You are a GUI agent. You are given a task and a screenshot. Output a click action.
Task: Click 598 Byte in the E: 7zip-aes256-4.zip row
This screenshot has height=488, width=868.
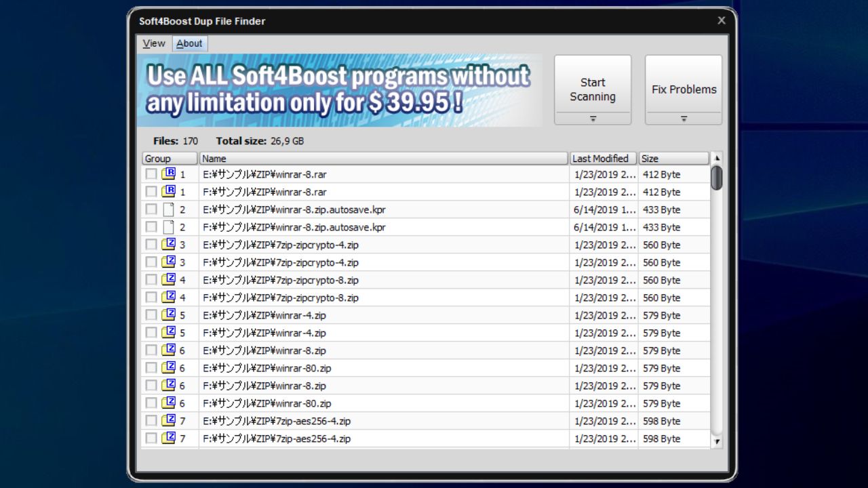tap(661, 421)
